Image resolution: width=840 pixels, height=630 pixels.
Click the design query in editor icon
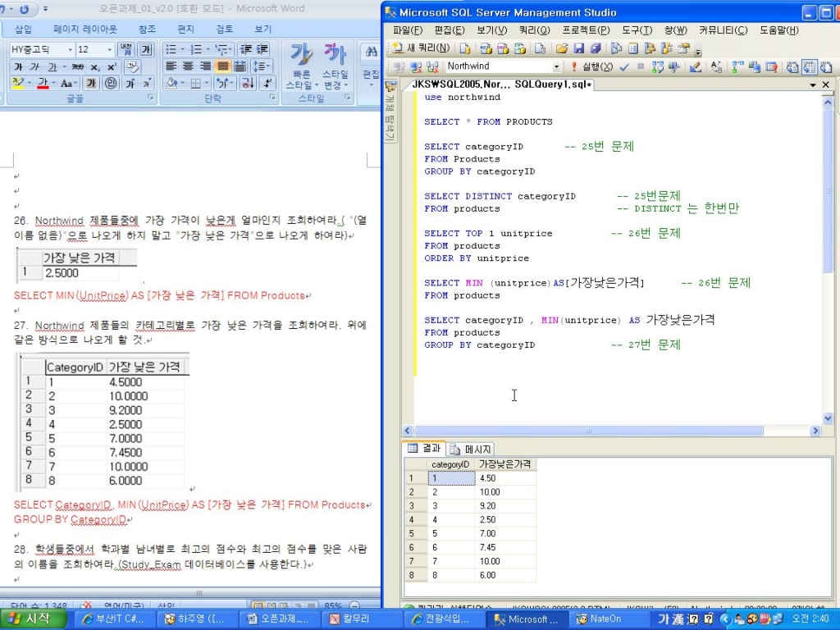[696, 67]
